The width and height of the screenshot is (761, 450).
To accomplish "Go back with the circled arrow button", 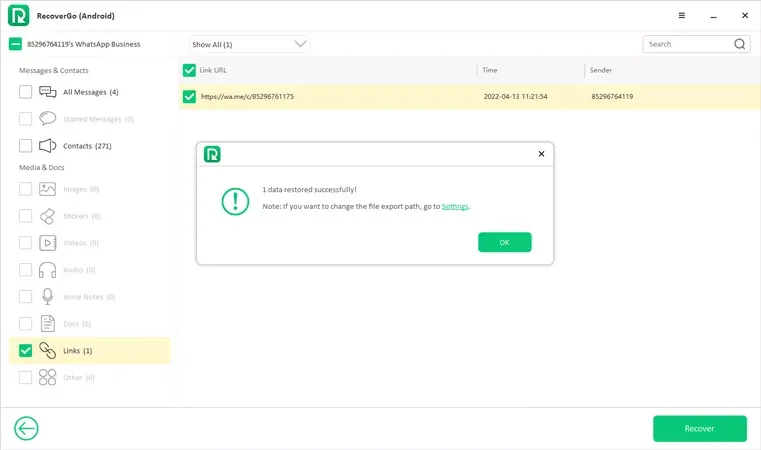I will pos(26,429).
